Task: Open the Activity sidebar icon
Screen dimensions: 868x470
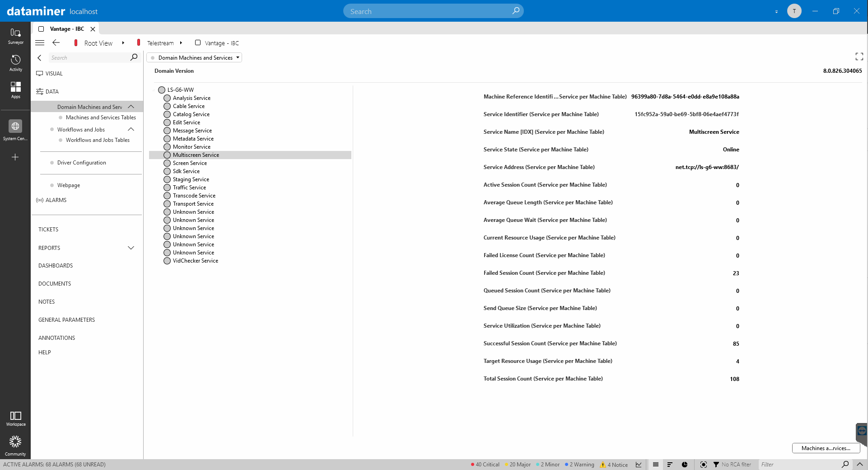Action: (x=15, y=63)
